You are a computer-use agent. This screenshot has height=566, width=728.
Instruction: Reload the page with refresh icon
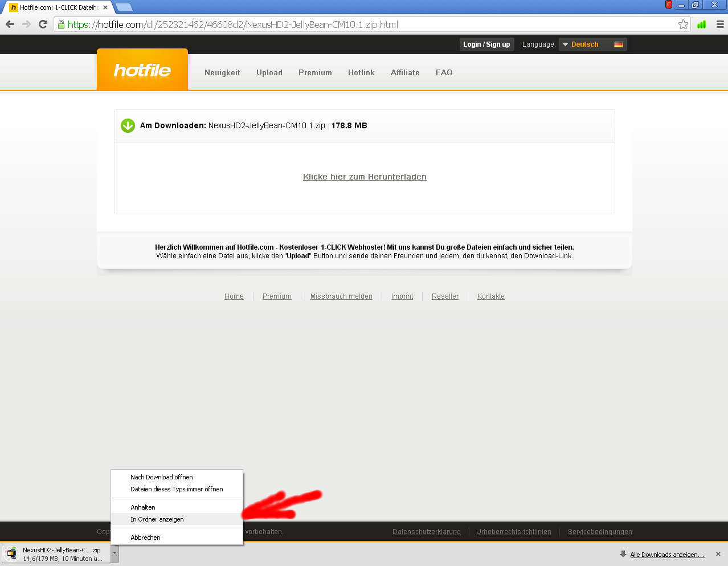click(43, 25)
